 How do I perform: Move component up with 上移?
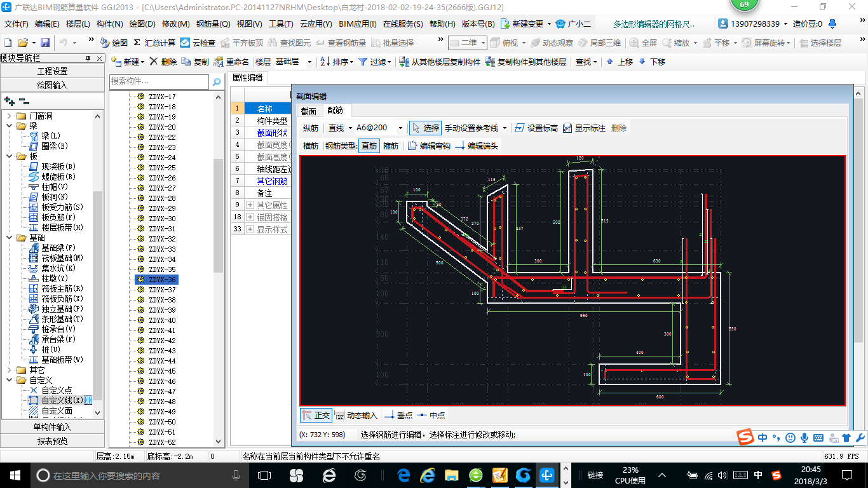pos(620,62)
